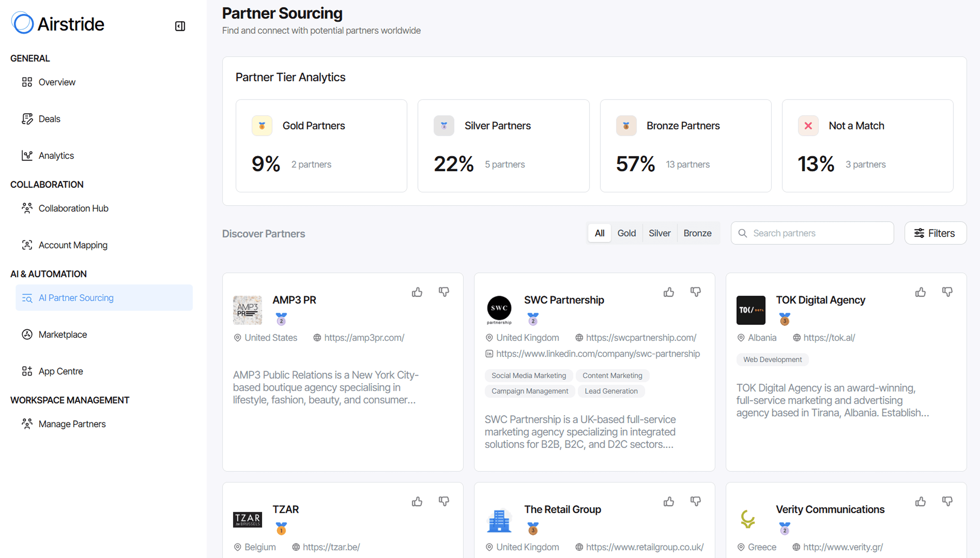Click the Account Mapping icon
The height and width of the screenshot is (558, 980).
pos(27,245)
